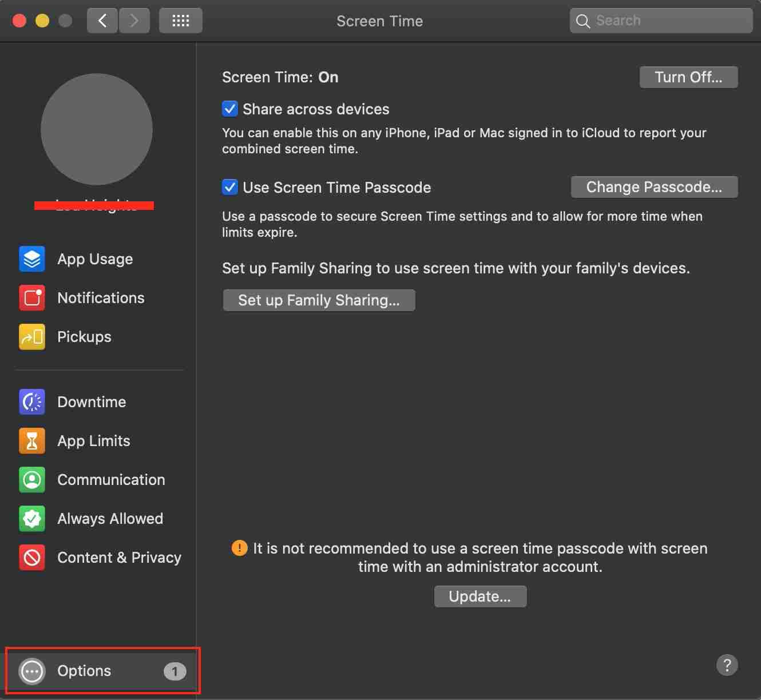The height and width of the screenshot is (700, 761).
Task: Open the Content & Privacy section
Action: 119,558
